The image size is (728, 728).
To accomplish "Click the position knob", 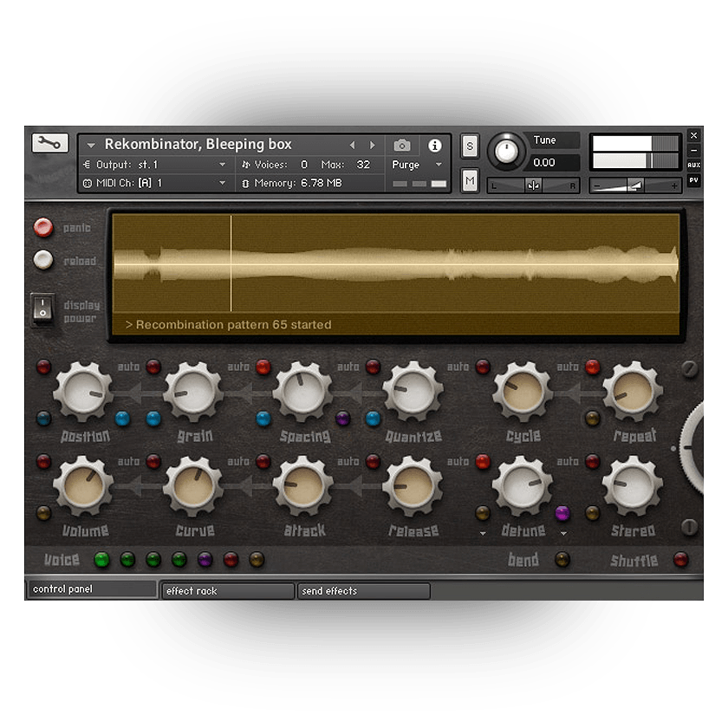I will point(83,392).
